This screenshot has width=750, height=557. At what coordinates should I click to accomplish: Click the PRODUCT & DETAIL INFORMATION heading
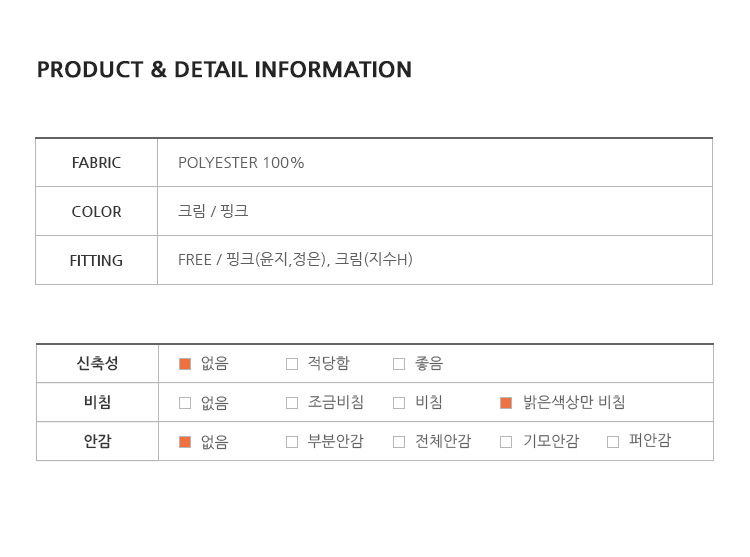pyautogui.click(x=224, y=70)
